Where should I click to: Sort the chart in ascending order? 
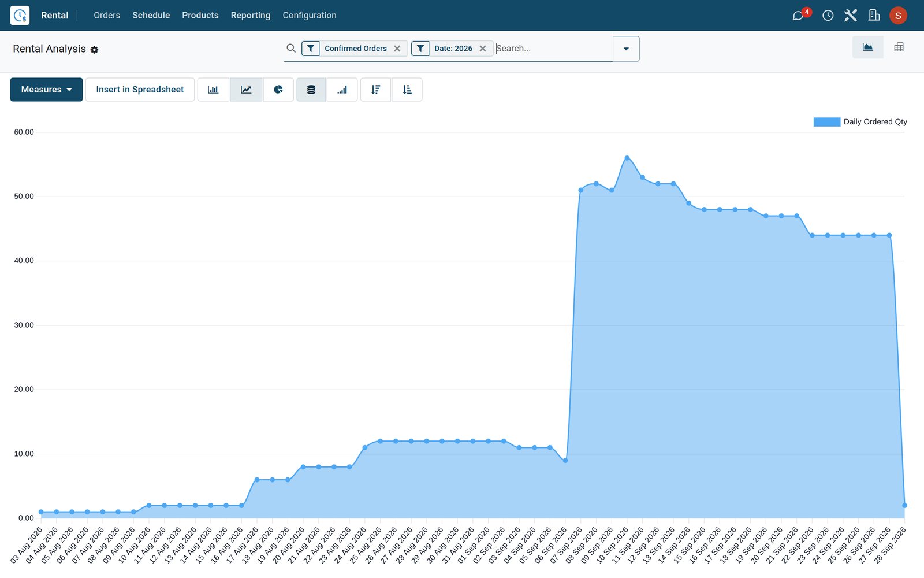pos(407,90)
